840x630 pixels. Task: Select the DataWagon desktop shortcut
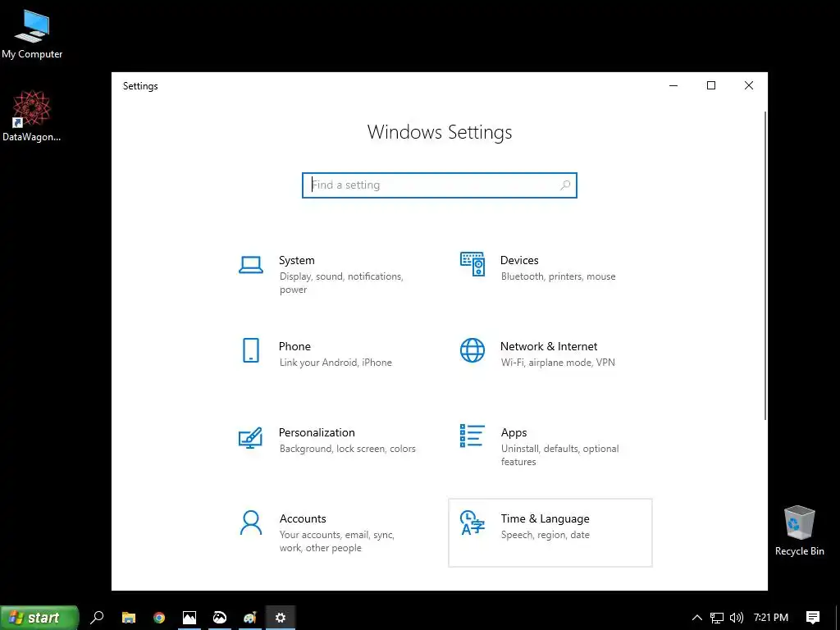coord(32,116)
